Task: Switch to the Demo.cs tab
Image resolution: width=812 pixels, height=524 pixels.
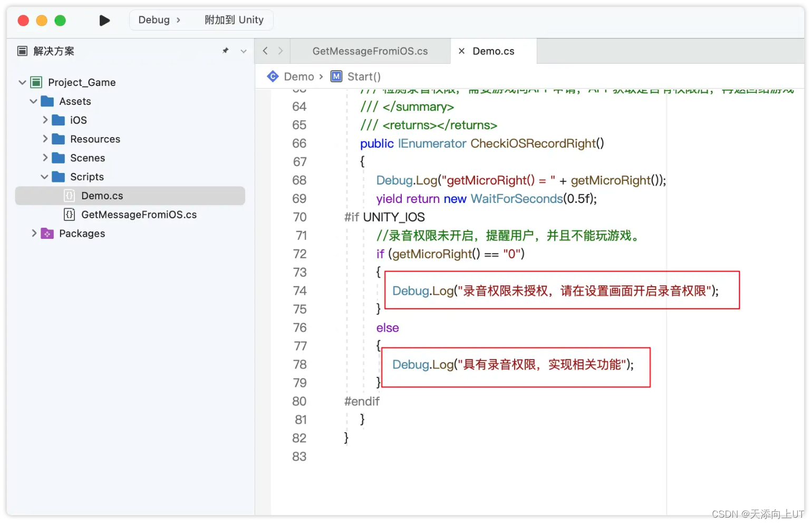Action: click(x=494, y=51)
